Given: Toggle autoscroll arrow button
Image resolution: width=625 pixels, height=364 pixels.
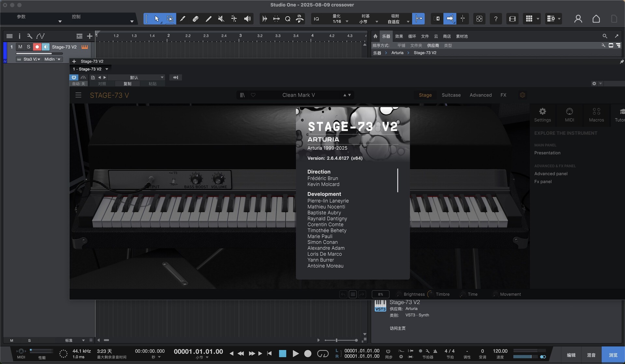Looking at the screenshot, I should click(x=450, y=19).
